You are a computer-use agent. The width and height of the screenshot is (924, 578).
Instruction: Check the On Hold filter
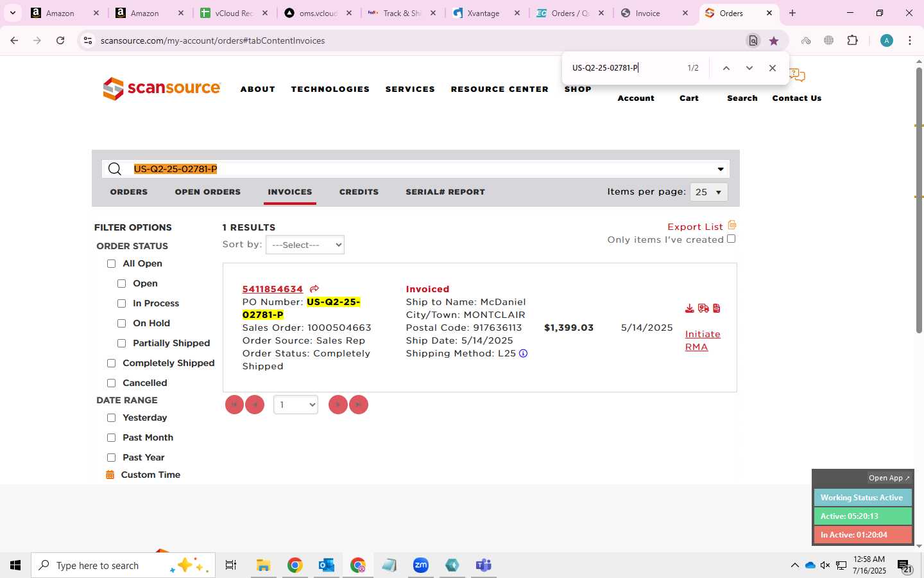click(x=121, y=323)
